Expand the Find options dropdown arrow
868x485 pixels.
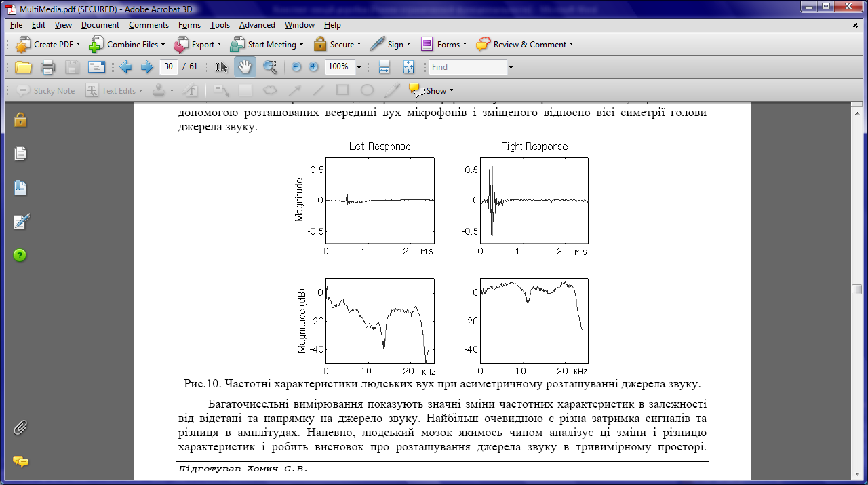point(511,67)
